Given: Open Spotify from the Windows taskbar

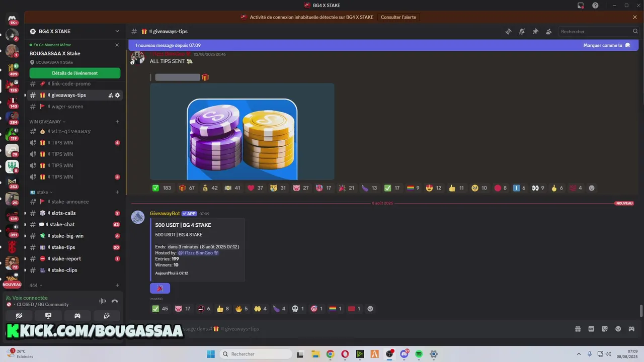Looking at the screenshot, I should pos(419,354).
